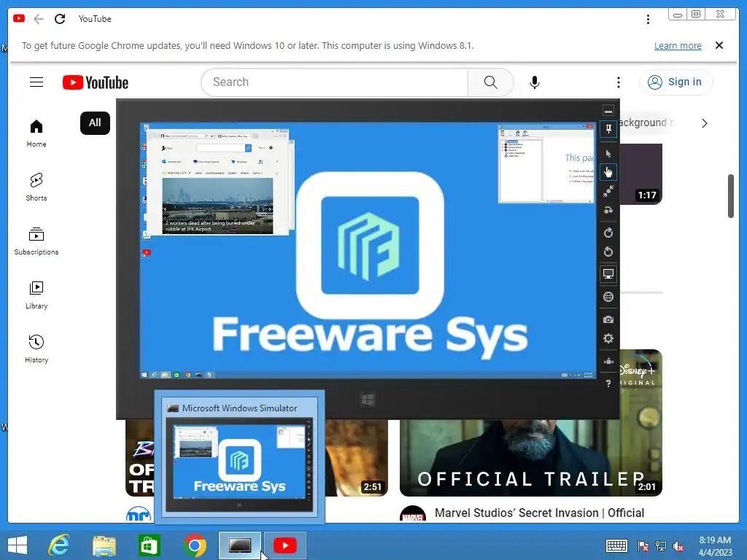The width and height of the screenshot is (747, 560).
Task: Open Action Center flag icon
Action: [x=643, y=546]
